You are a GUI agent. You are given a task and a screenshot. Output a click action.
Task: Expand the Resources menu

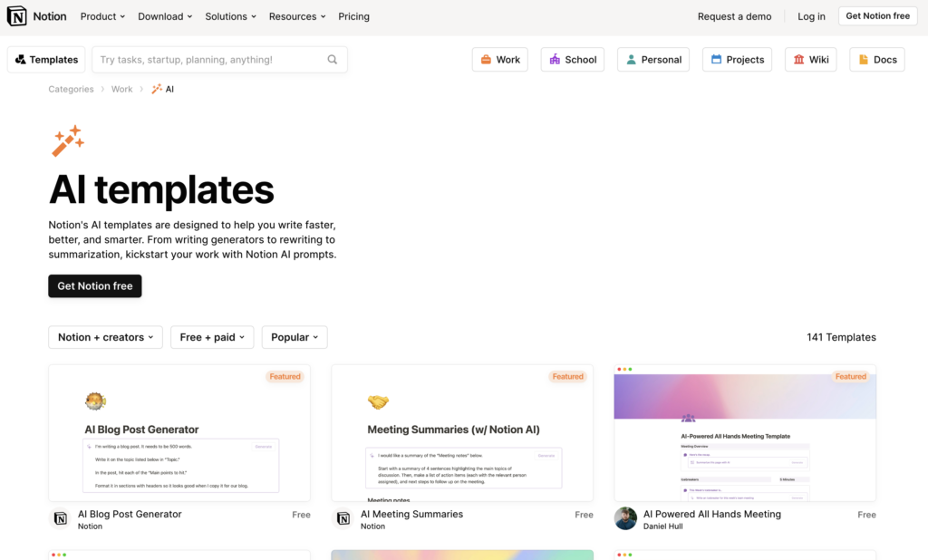point(297,16)
